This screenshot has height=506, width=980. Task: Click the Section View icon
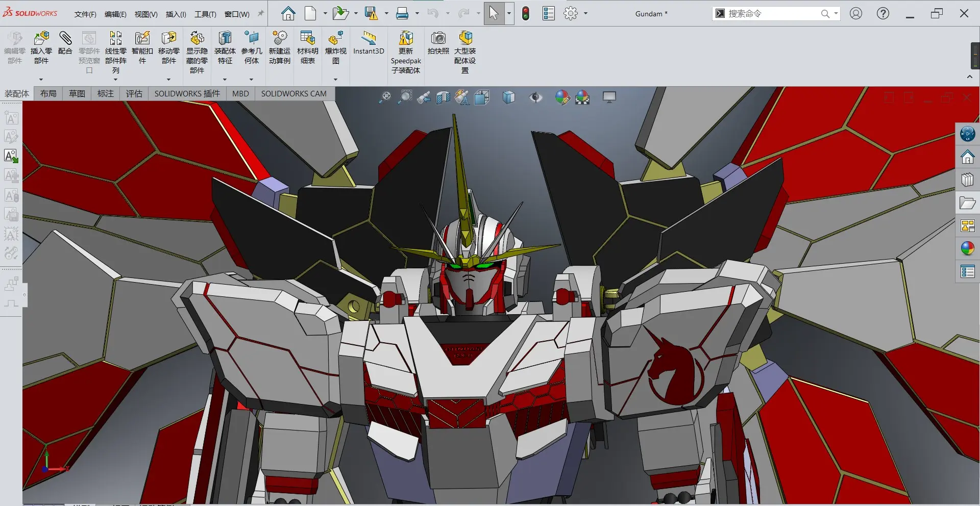coord(443,97)
